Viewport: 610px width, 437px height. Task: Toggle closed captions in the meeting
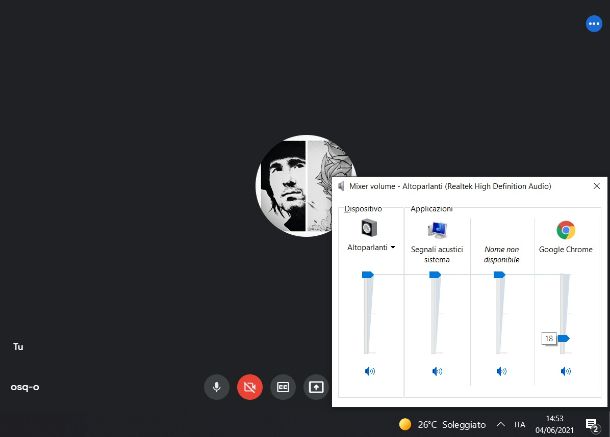tap(283, 387)
